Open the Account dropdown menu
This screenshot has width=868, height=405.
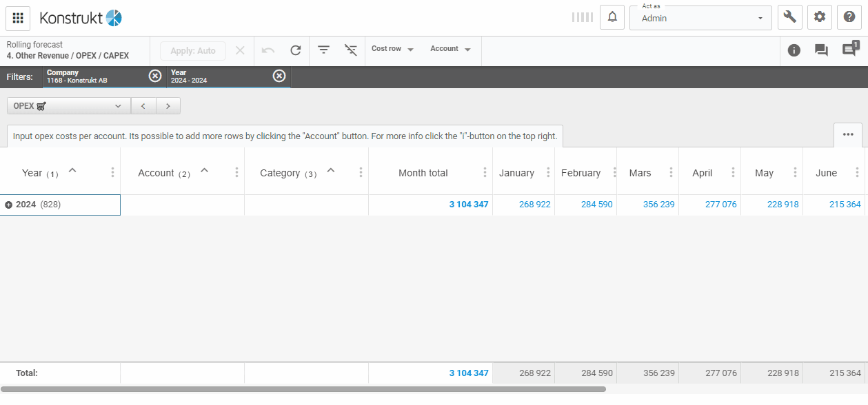pos(450,50)
